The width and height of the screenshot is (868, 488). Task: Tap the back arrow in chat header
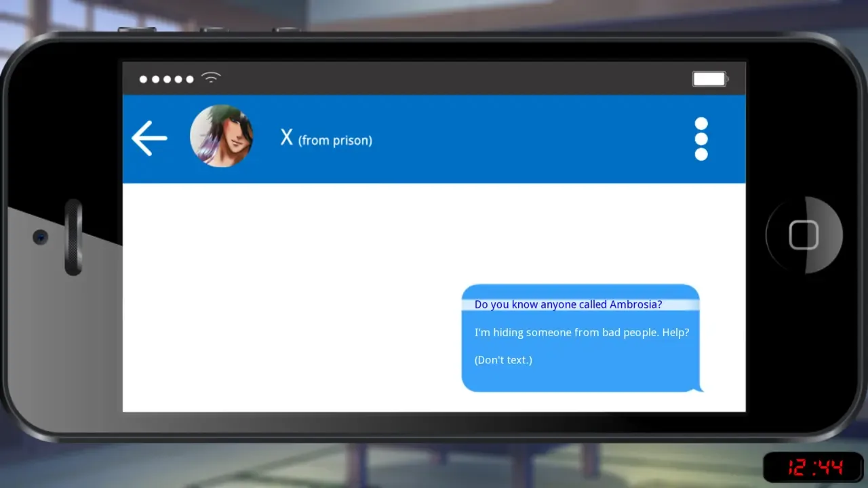149,138
